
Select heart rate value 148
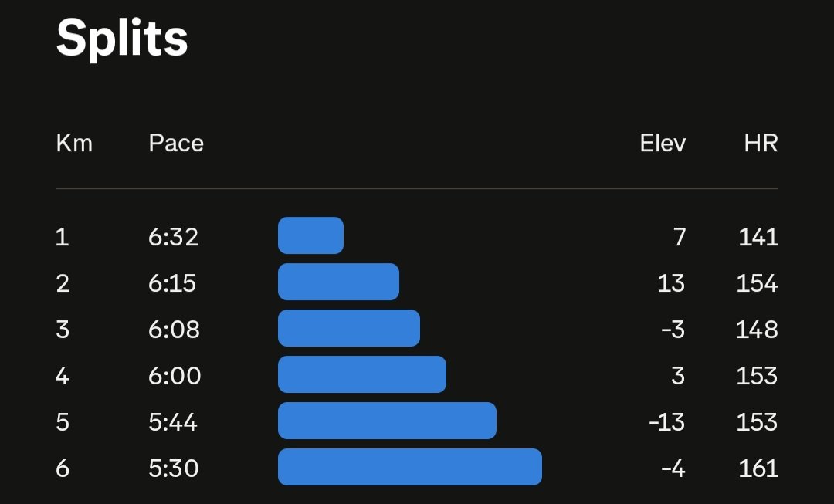point(757,329)
